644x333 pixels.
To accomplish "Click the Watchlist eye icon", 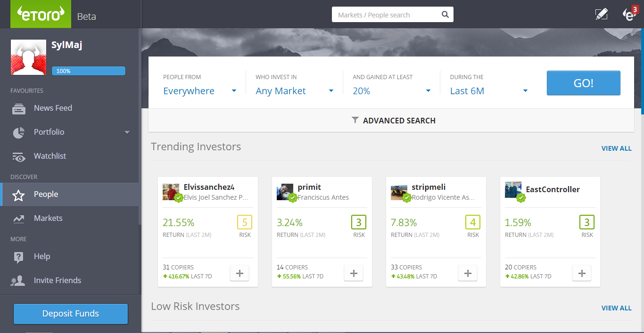I will (x=19, y=156).
